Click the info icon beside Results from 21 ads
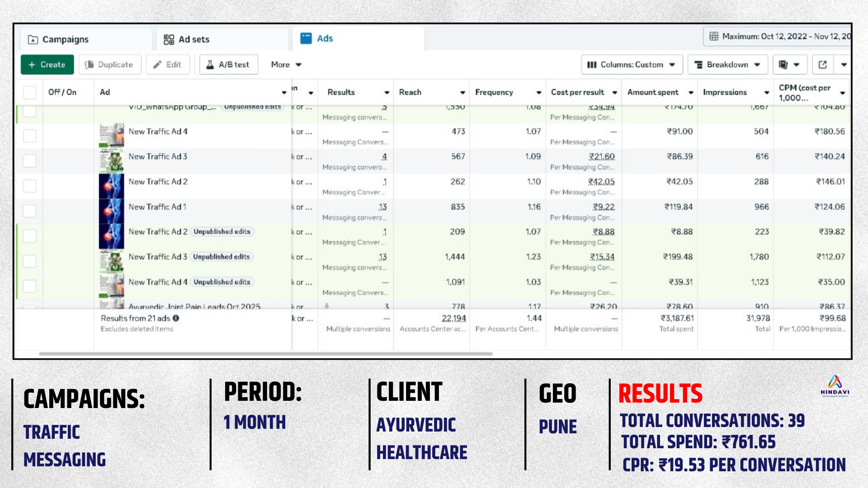Viewport: 868px width, 488px height. click(x=176, y=318)
